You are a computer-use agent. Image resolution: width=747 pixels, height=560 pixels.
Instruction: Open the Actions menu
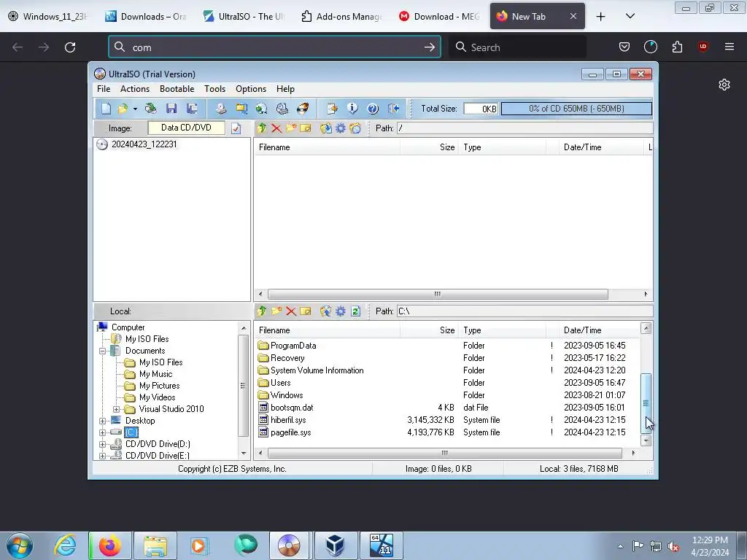click(x=135, y=89)
